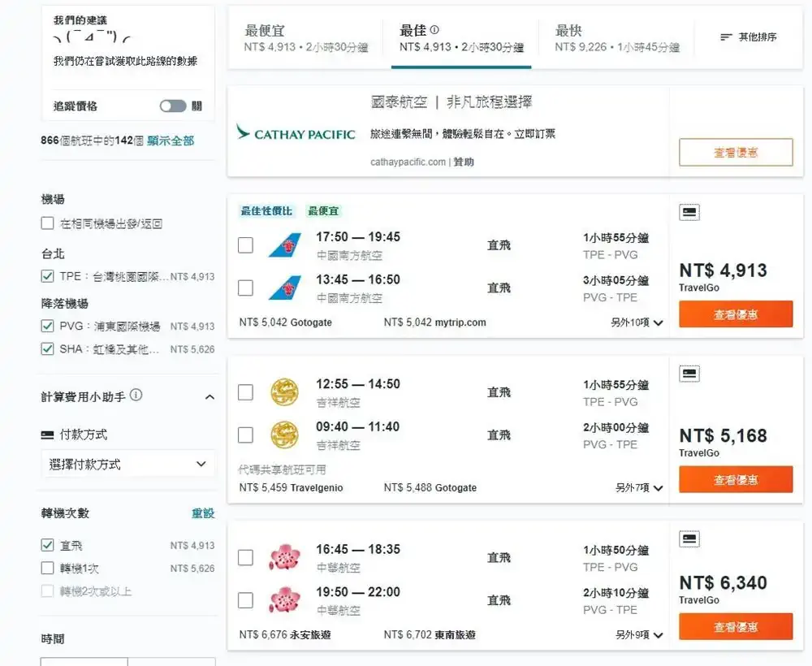
Task: Click the Cathay Pacific logo
Action: (x=296, y=133)
